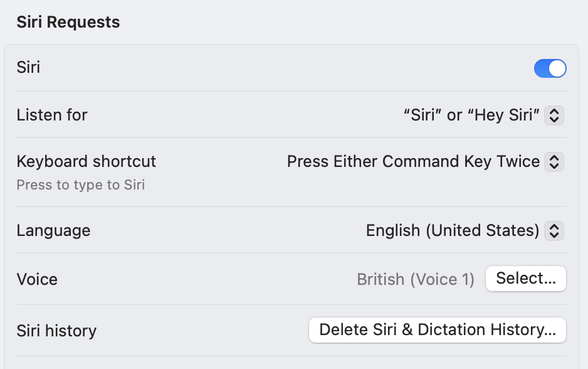The image size is (588, 369).
Task: Click the Siri history label
Action: [x=56, y=331]
